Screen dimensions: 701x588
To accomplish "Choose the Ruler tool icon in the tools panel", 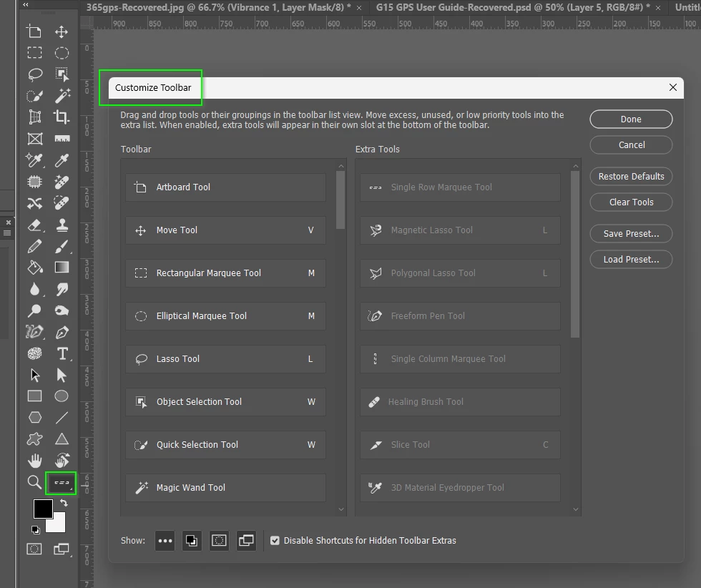I will pos(62,139).
